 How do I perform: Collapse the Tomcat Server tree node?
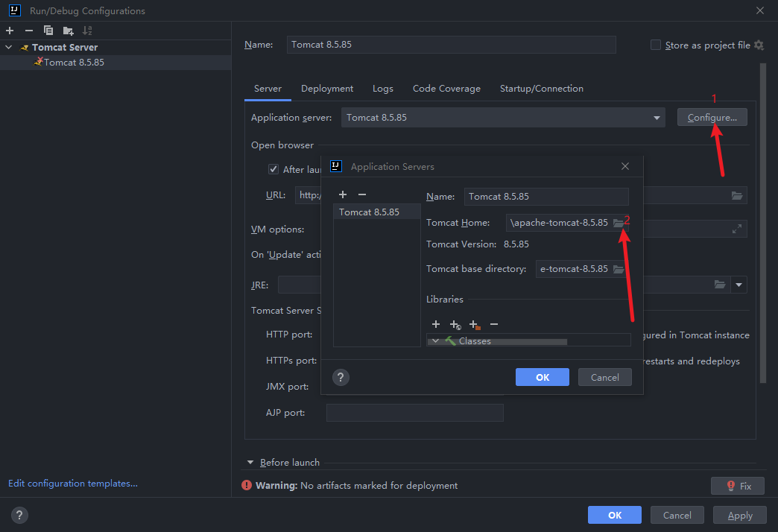point(9,47)
